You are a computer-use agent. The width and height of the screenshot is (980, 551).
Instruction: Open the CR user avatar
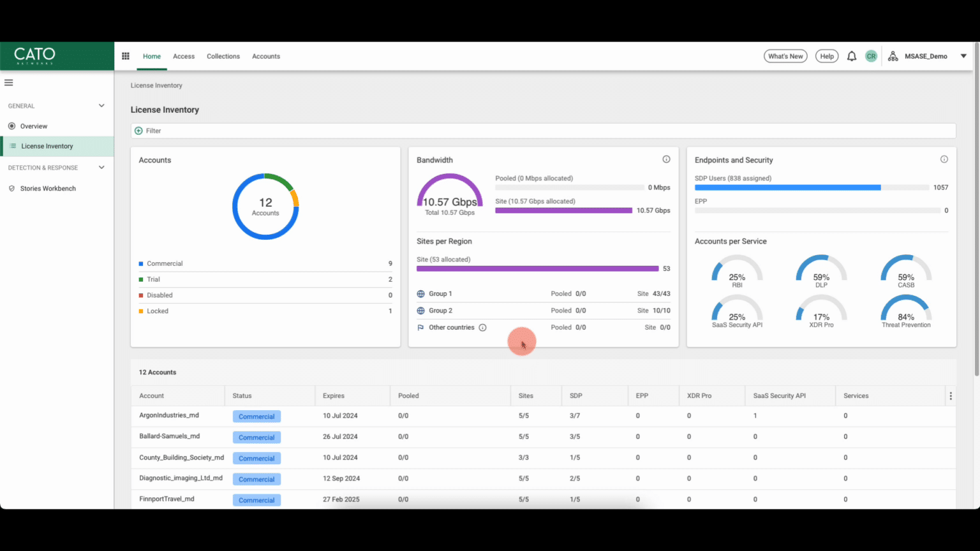coord(871,56)
